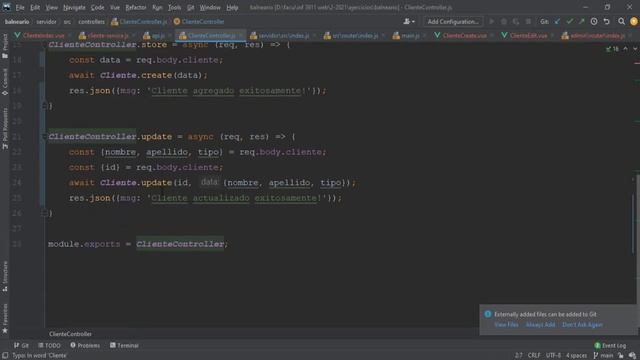Open the Commit tool window sidebar
Screen dimensions: 640x360
pyautogui.click(x=5, y=82)
